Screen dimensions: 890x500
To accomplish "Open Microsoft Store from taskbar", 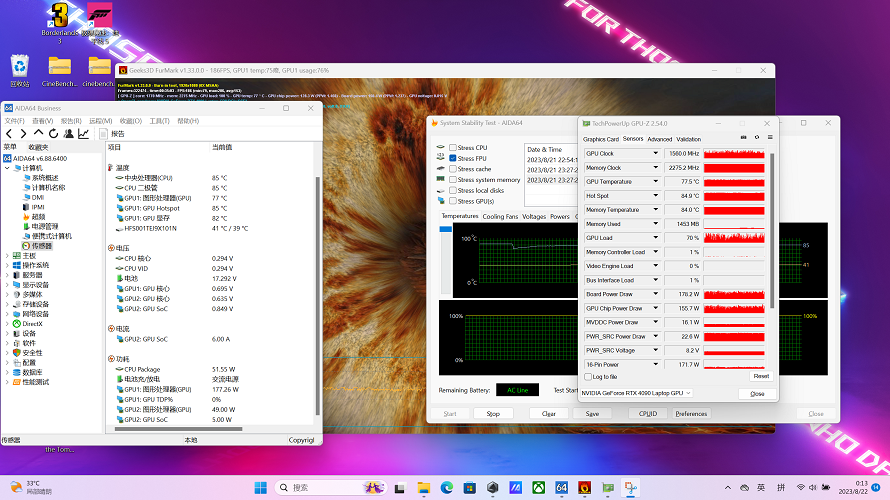I will (469, 488).
